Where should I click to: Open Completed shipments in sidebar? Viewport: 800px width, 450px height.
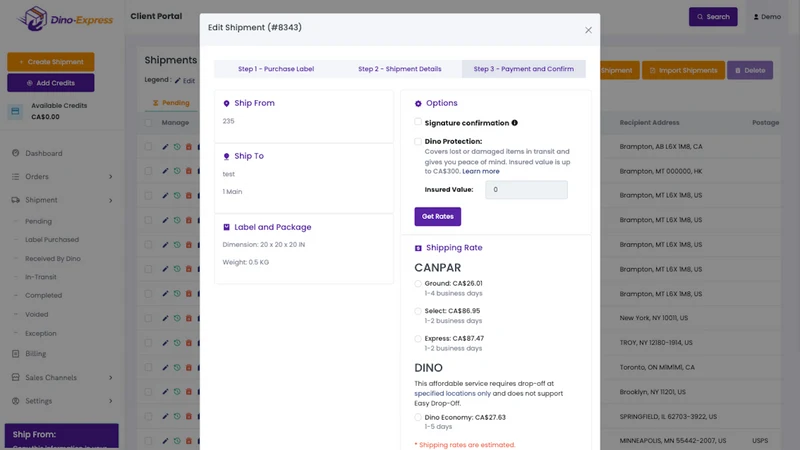tap(43, 295)
